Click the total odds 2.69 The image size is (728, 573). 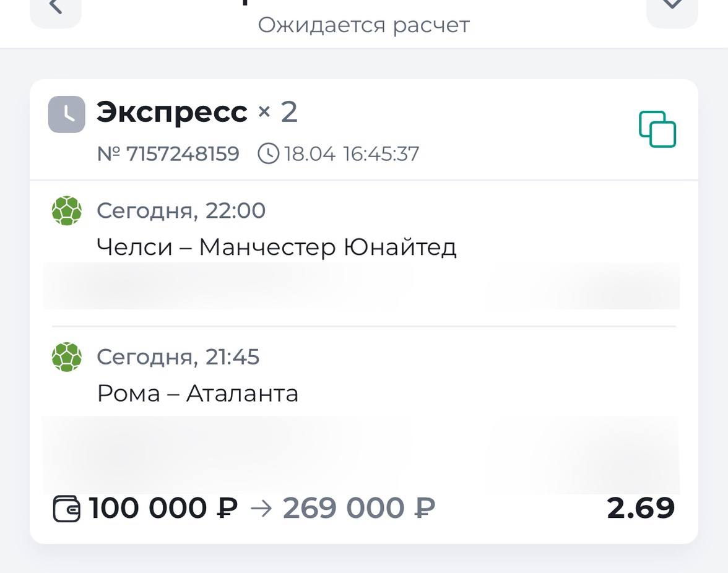(x=641, y=508)
